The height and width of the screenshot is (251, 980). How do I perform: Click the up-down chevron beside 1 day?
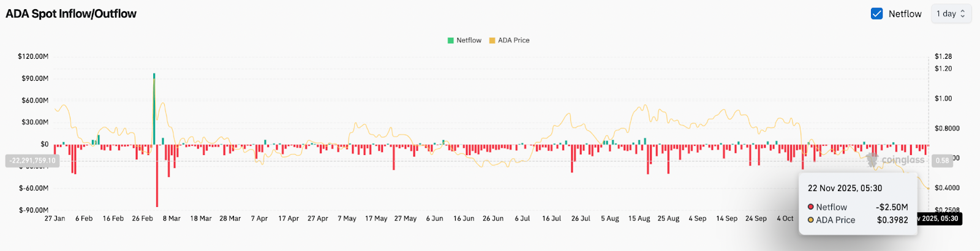(962, 13)
